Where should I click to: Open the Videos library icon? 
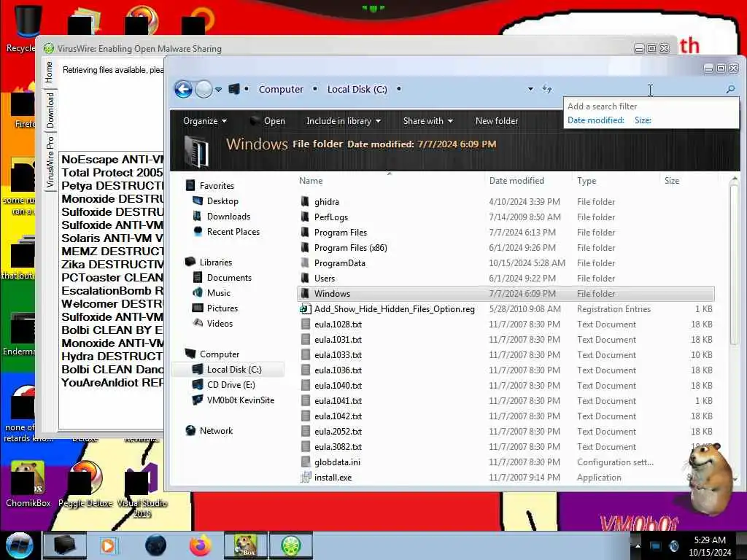tap(197, 323)
